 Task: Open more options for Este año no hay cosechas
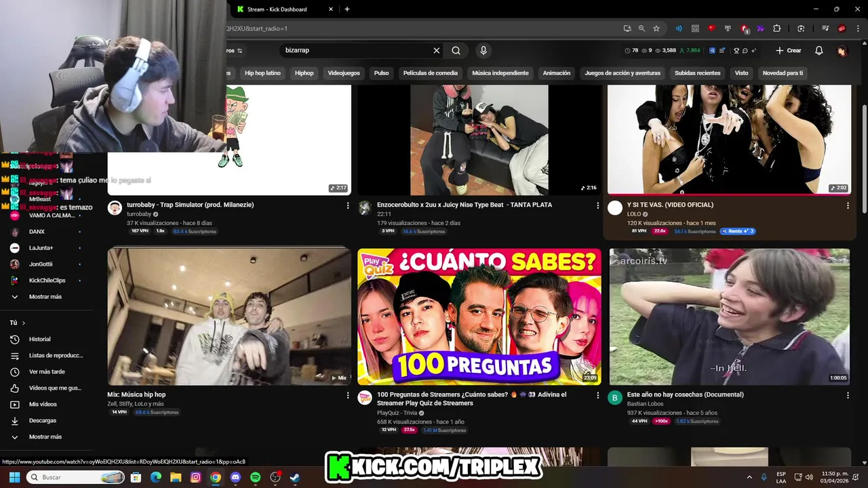point(848,395)
